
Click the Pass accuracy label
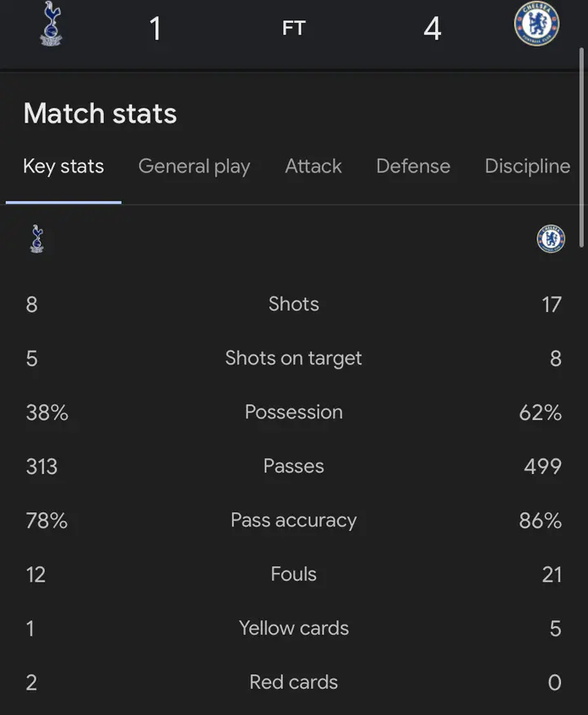tap(294, 521)
